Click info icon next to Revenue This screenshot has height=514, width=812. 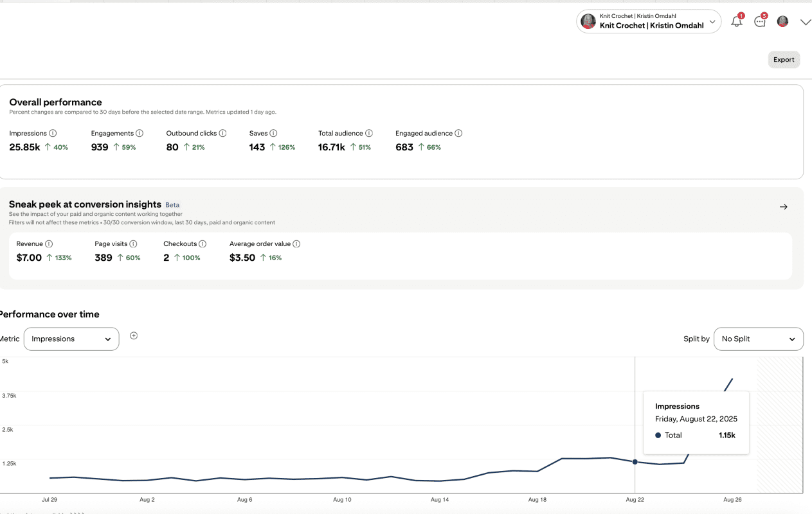[x=49, y=244]
